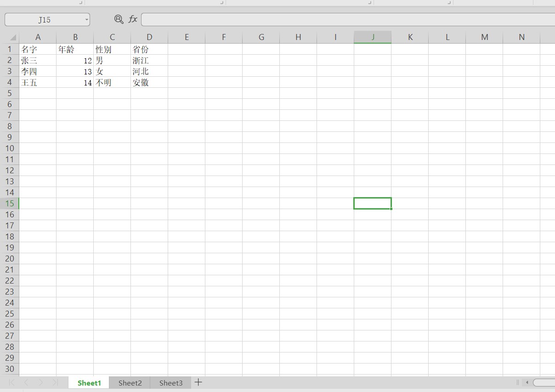Select row 30 header
The image size is (555, 392).
(10, 369)
